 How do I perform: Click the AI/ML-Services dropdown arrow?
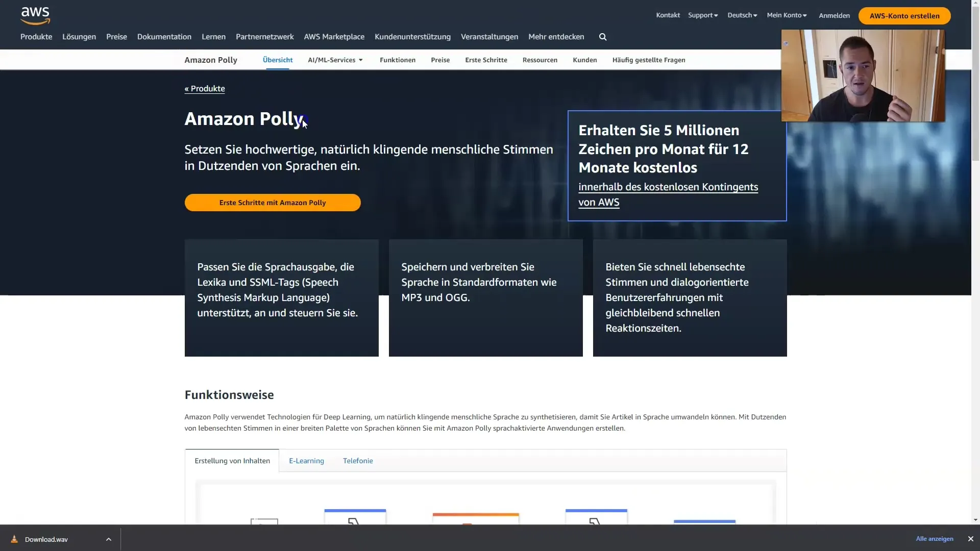click(359, 60)
